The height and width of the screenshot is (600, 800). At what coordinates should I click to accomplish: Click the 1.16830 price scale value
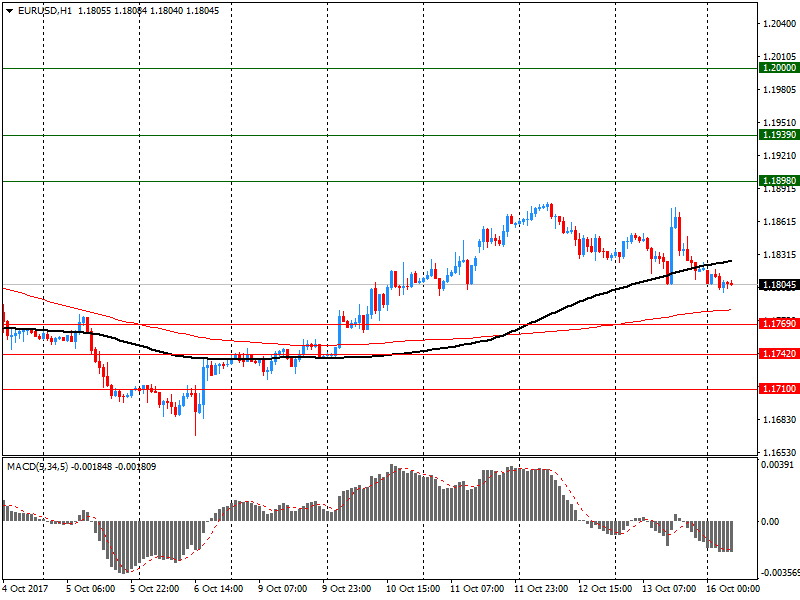pyautogui.click(x=779, y=419)
